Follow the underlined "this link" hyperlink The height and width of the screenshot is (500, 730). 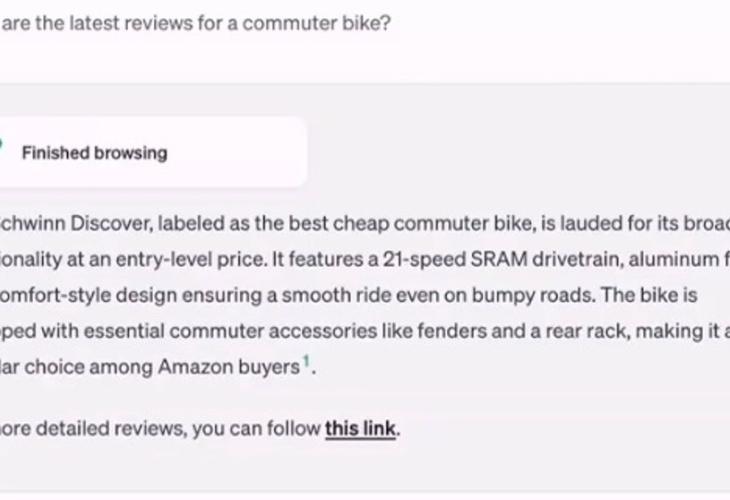pos(361,429)
